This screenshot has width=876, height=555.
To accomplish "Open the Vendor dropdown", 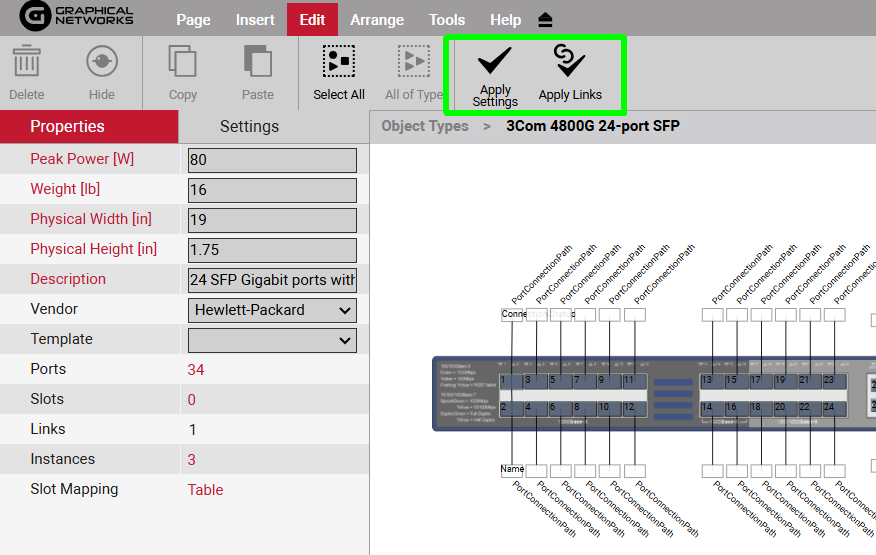I will pos(272,310).
